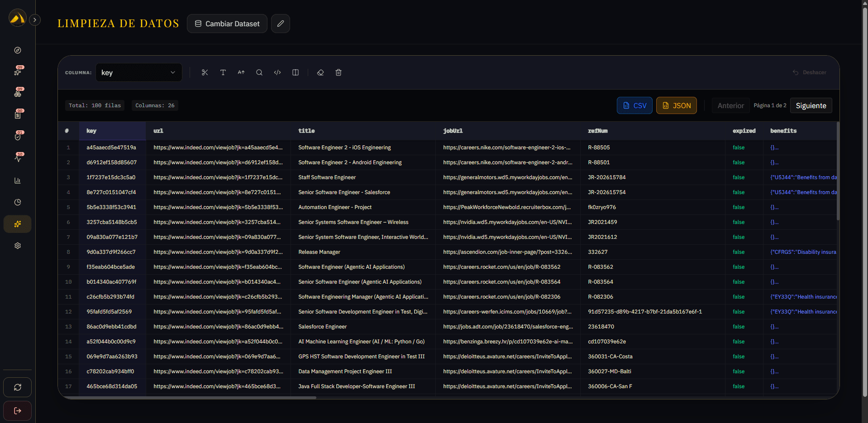Click the Columnas: 26 label
Viewport: 868px width, 423px height.
[x=155, y=105]
